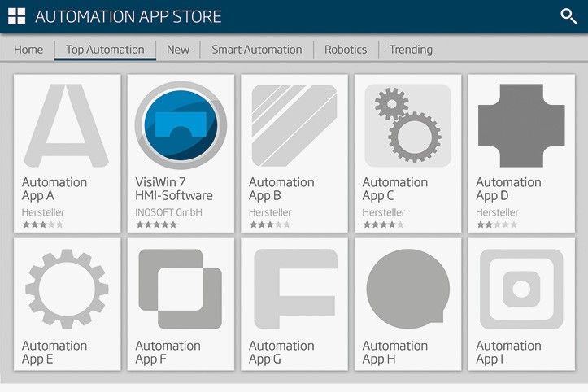This screenshot has height=392, width=588.
Task: Open the grid menu icon beside title
Action: 16,16
